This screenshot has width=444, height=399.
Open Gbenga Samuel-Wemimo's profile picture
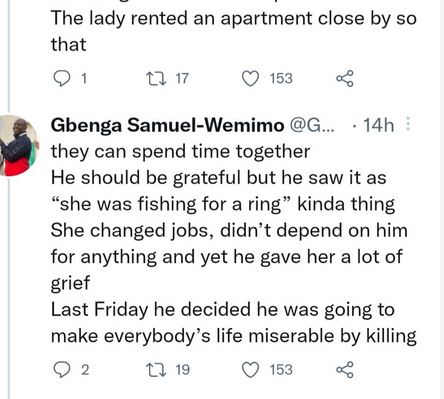click(x=19, y=145)
